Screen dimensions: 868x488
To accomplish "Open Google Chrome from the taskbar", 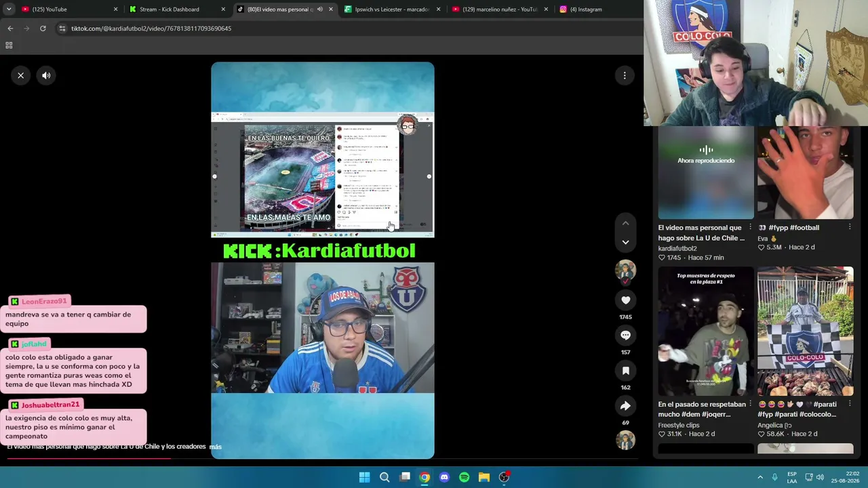I will [425, 477].
